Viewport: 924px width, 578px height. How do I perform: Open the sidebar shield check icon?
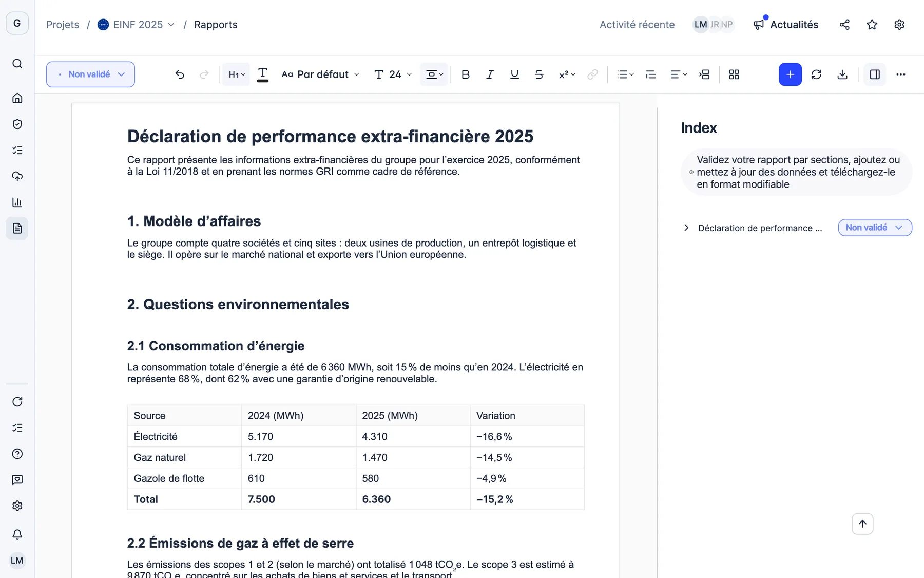(x=17, y=124)
